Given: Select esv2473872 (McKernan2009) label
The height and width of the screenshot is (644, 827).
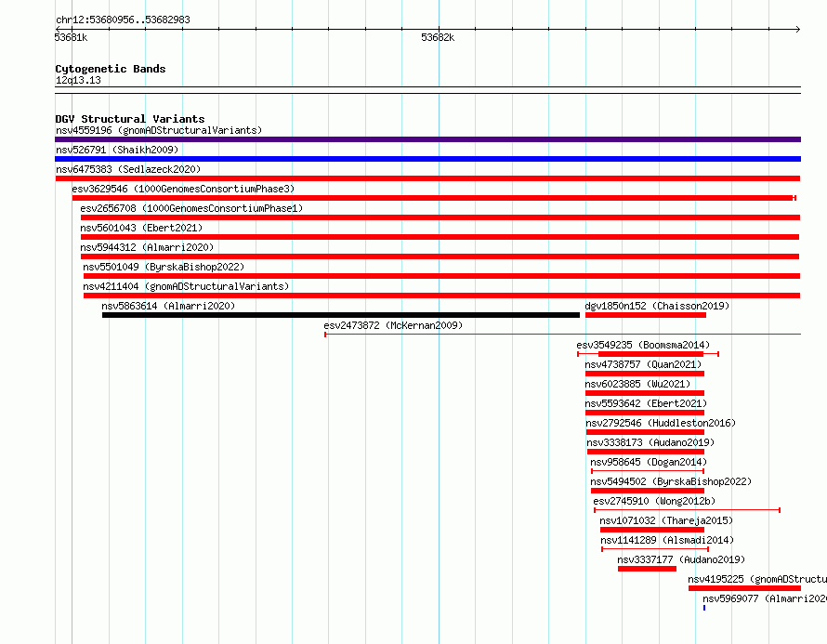Looking at the screenshot, I should (x=393, y=325).
